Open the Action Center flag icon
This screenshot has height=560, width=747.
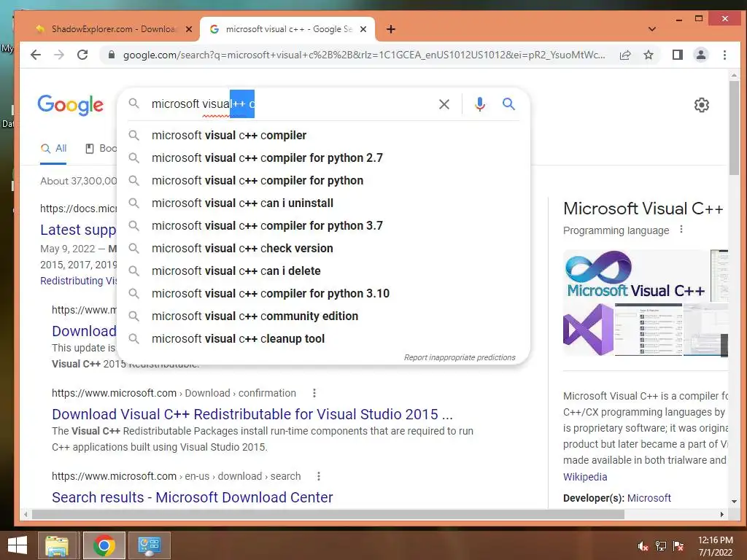(678, 546)
